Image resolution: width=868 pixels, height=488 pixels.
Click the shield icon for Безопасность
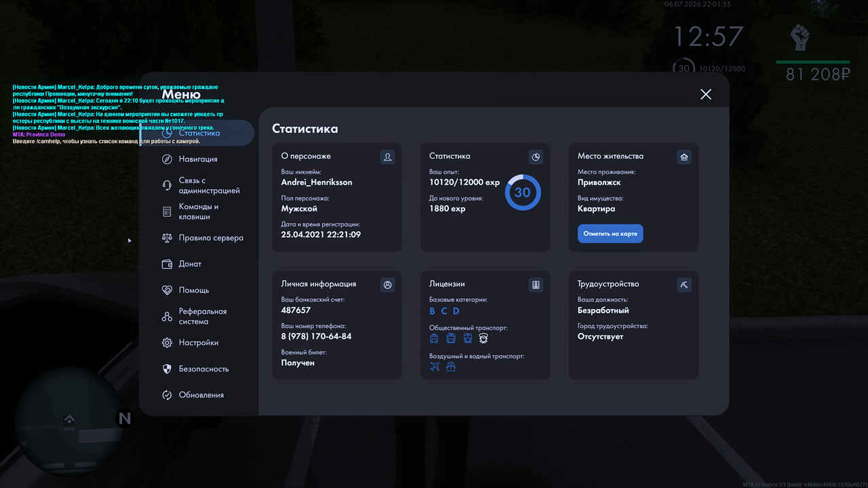[167, 369]
